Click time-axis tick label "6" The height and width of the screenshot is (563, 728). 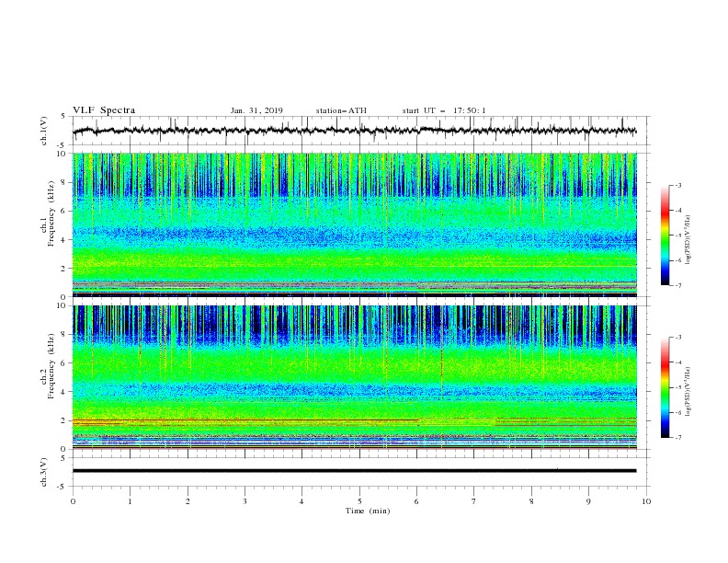point(416,501)
